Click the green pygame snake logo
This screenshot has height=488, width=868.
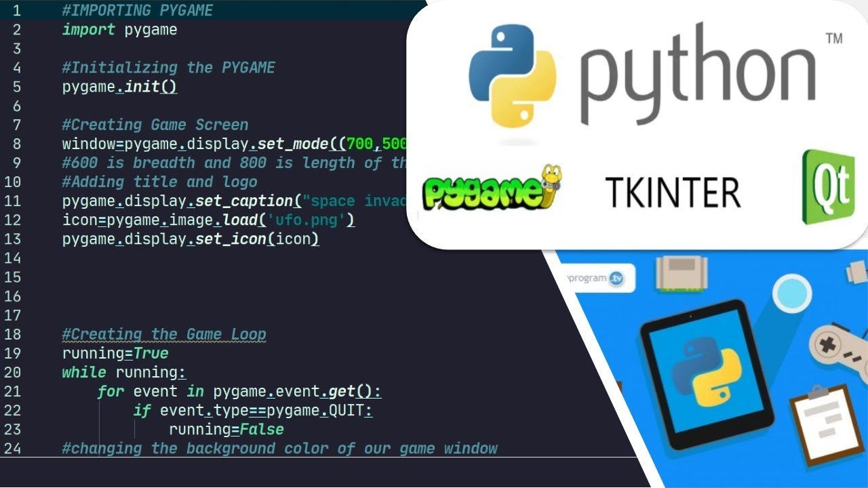pos(494,188)
